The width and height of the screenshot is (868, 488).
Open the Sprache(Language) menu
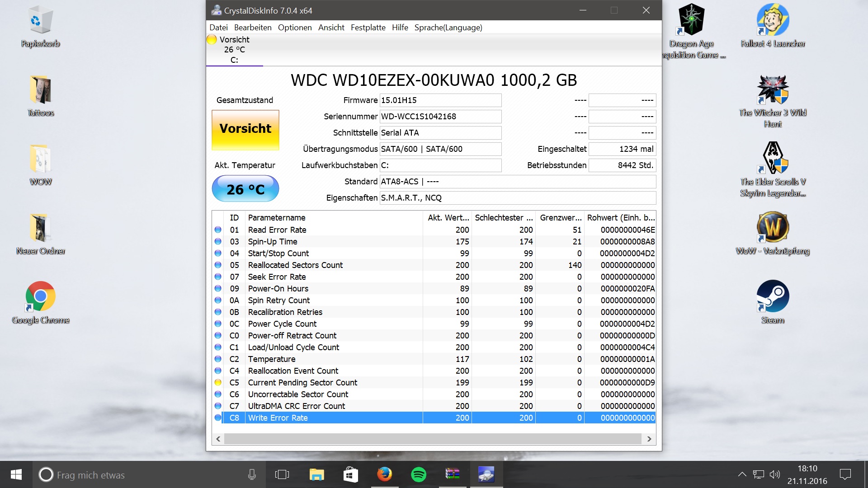click(x=448, y=28)
